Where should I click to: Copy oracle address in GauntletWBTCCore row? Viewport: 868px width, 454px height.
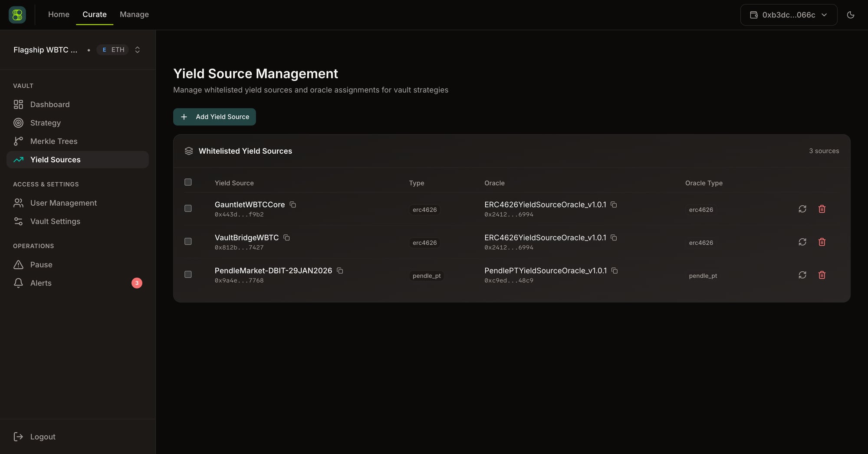[x=614, y=204]
